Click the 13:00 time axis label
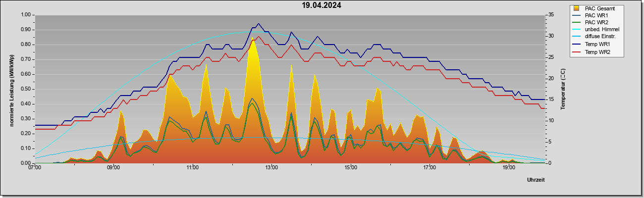This screenshot has height=198, width=644. coord(271,168)
